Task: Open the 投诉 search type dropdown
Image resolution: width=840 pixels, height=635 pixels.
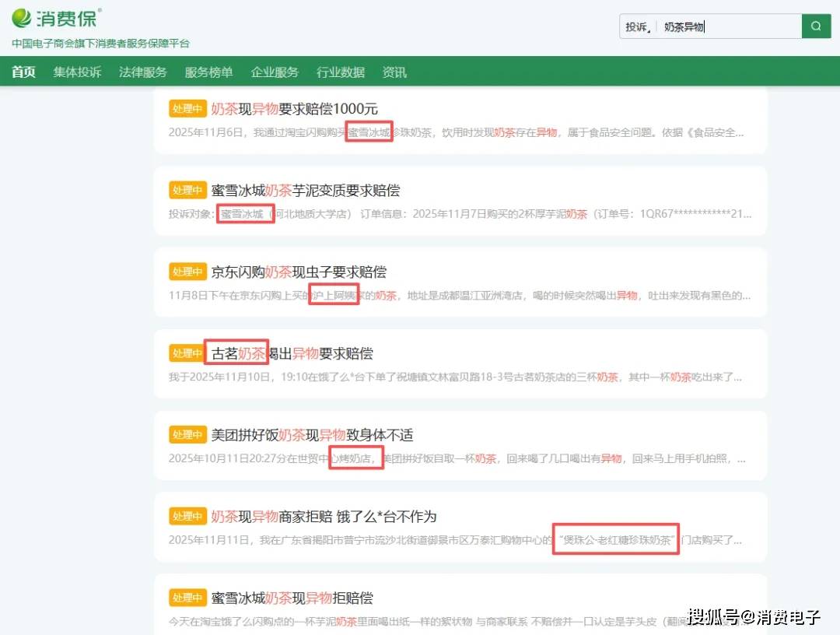Action: coord(639,27)
